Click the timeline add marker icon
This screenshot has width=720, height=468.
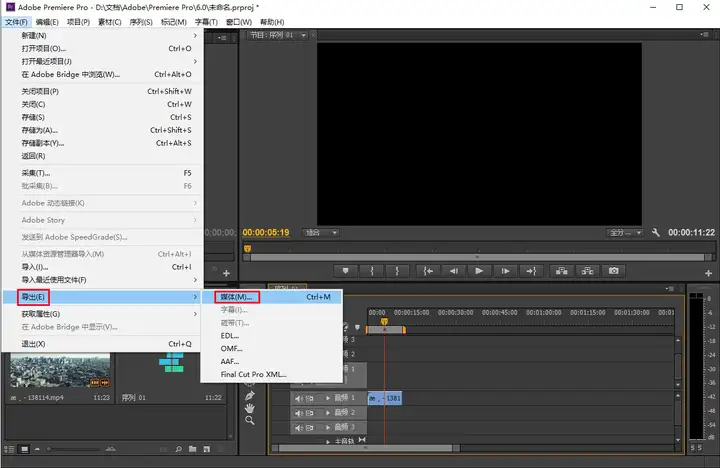(357, 327)
